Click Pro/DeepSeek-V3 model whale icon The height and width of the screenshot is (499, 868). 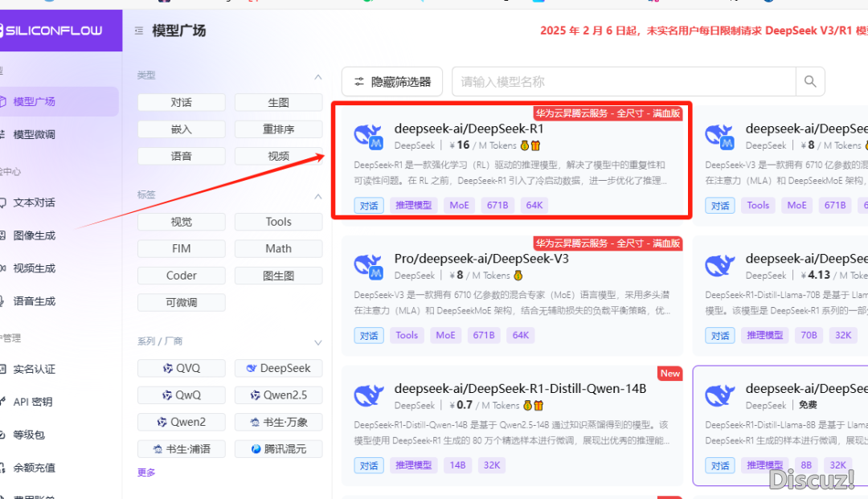[369, 268]
